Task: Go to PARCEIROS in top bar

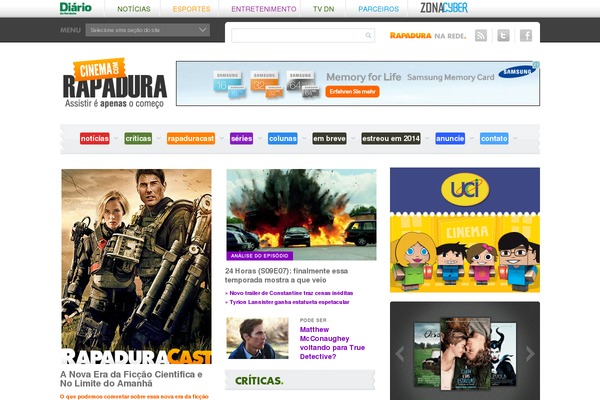Action: pos(378,9)
